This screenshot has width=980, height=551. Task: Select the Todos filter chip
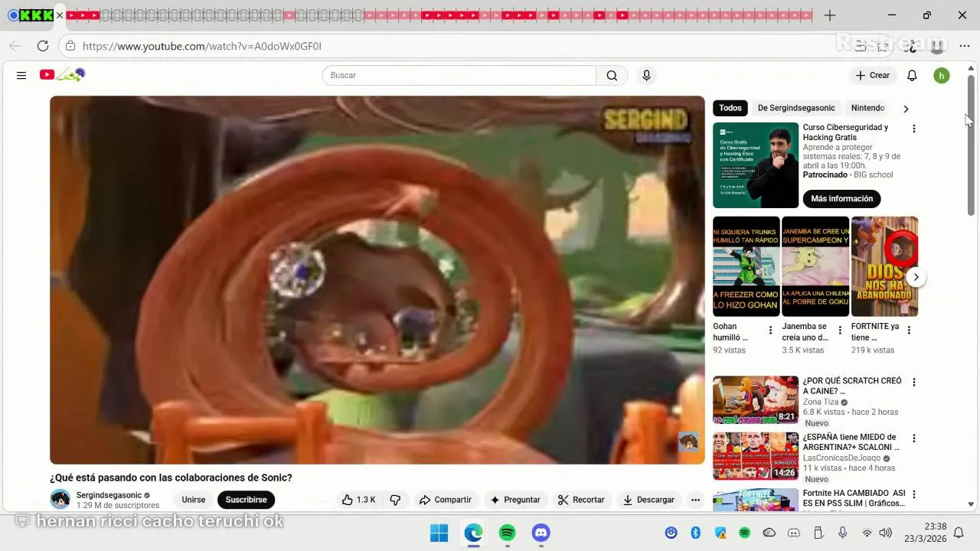click(730, 108)
